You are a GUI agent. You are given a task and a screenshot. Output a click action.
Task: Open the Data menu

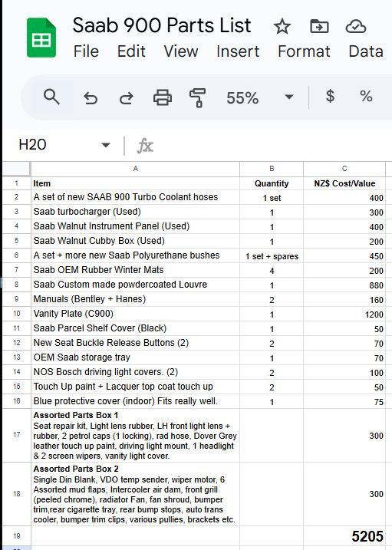pyautogui.click(x=366, y=51)
